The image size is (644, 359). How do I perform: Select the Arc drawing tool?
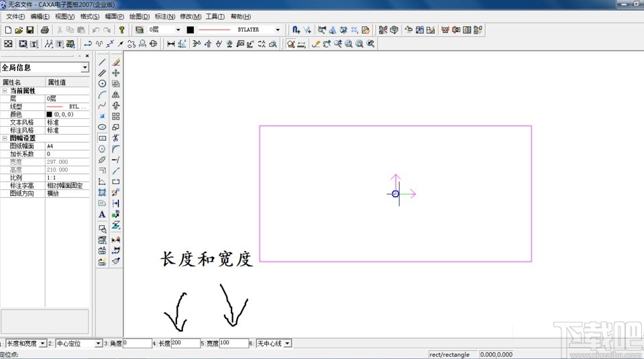(x=102, y=95)
